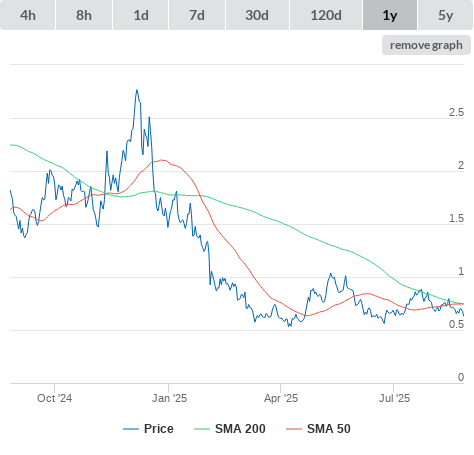Viewport: 474px width, 455px height.
Task: Switch to the 8h time range
Action: click(84, 15)
